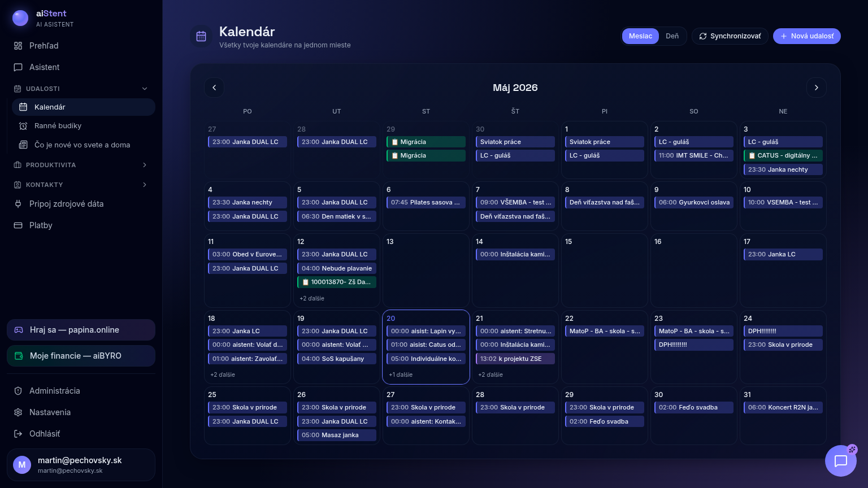Click the briefcase icon by PRODUKTIVITA
The height and width of the screenshot is (488, 868).
(x=18, y=165)
